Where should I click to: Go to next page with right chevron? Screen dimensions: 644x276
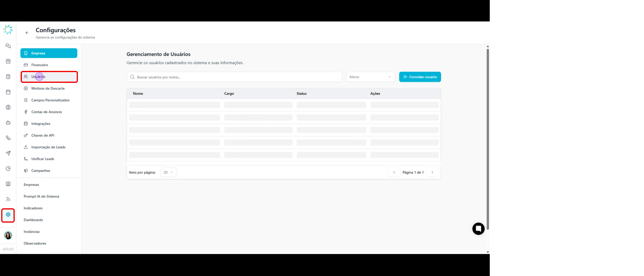[432, 172]
